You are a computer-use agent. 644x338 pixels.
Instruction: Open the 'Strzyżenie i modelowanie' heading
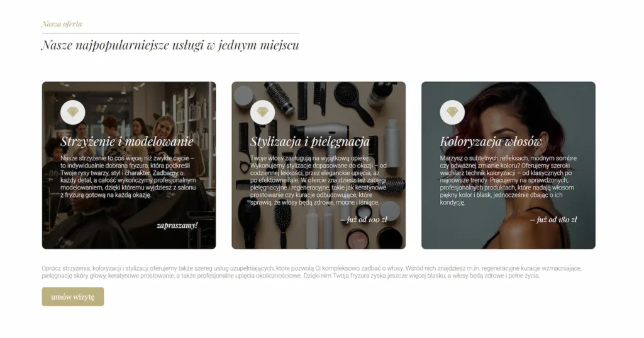(127, 142)
